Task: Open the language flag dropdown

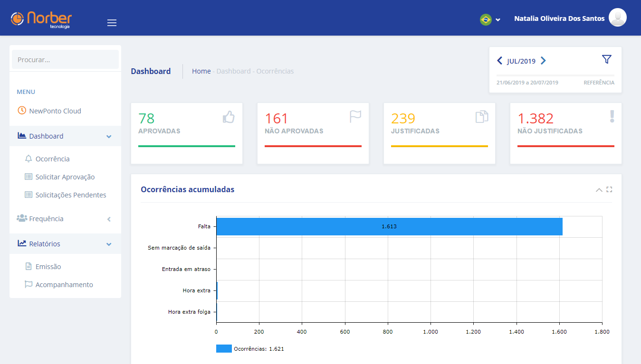Action: (490, 19)
